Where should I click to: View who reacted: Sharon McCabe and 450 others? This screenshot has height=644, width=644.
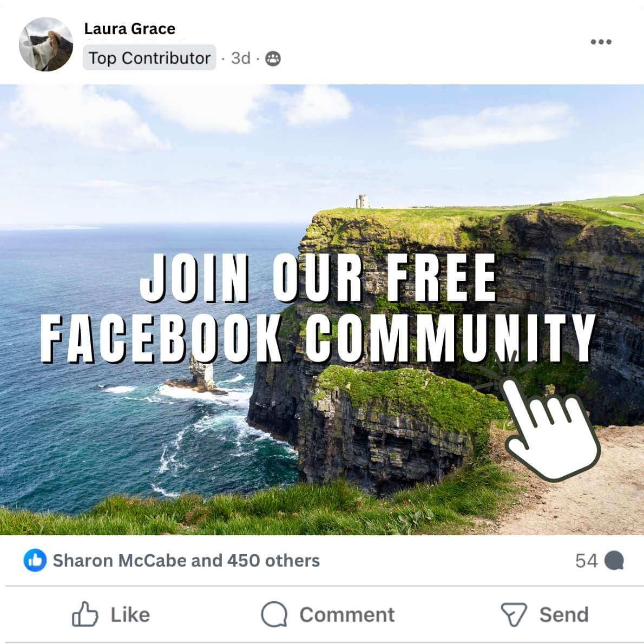(x=186, y=561)
